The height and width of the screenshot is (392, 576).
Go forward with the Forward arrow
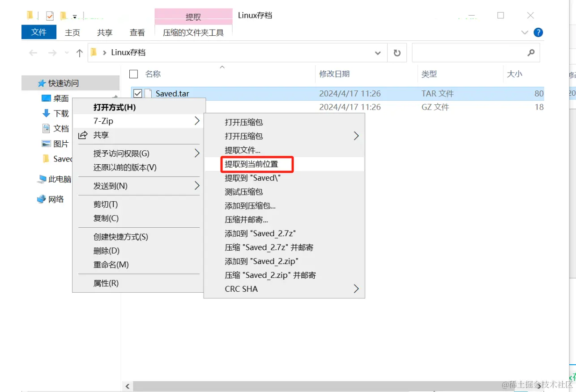tap(52, 53)
